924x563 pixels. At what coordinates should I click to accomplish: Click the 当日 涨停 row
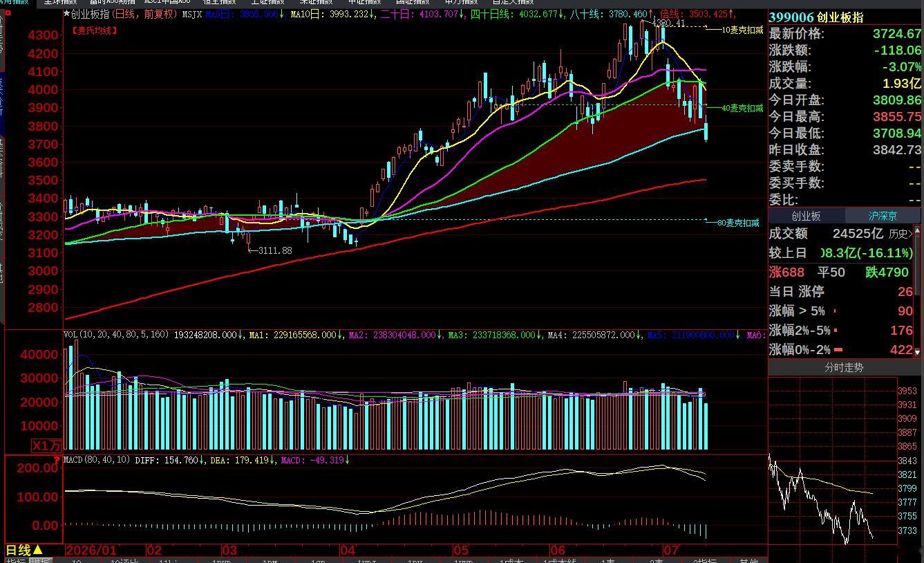[x=841, y=292]
